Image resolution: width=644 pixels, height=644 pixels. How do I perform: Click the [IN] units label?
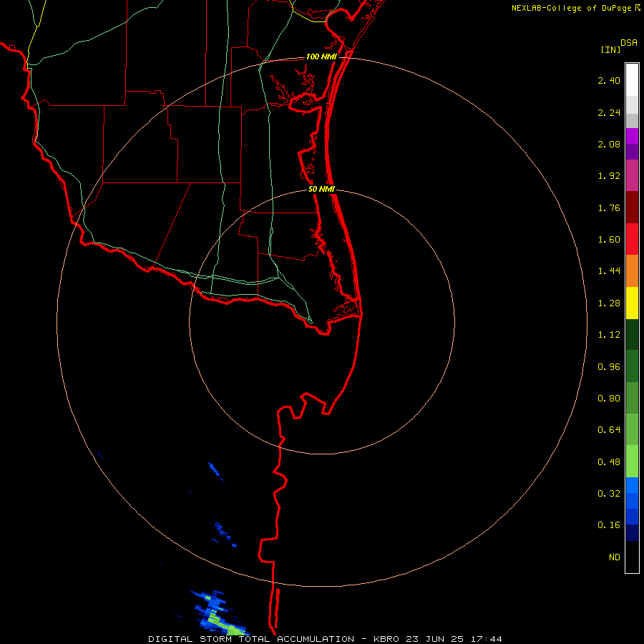click(610, 49)
